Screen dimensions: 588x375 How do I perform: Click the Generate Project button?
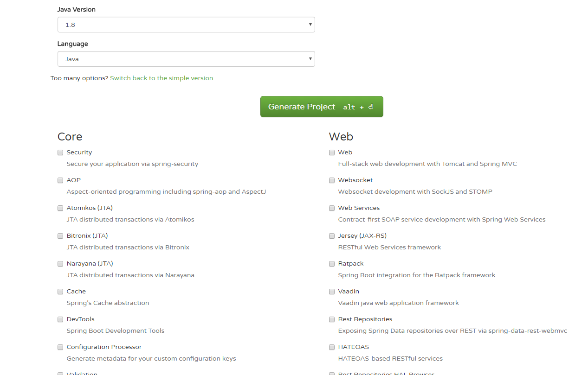coord(321,107)
